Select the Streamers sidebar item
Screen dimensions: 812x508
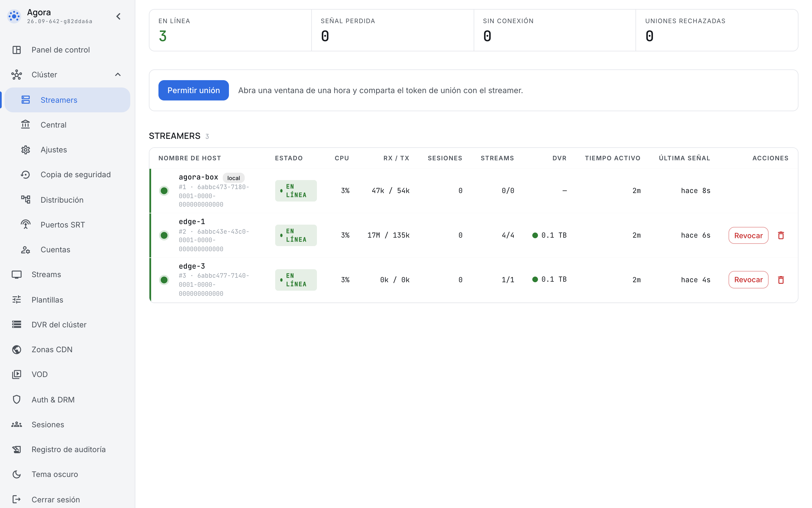click(67, 100)
